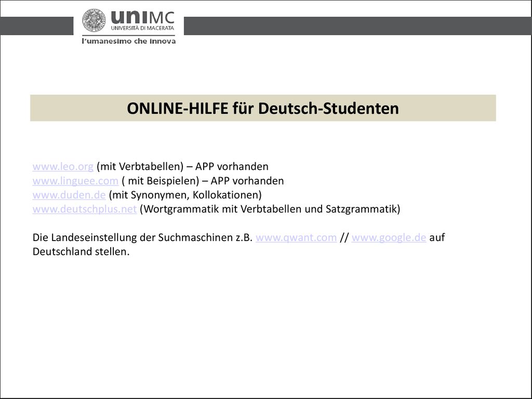This screenshot has height=399, width=532.
Task: Select the slide title ONLINE-HILFE für Deutsch-Studenten
Action: coord(263,108)
